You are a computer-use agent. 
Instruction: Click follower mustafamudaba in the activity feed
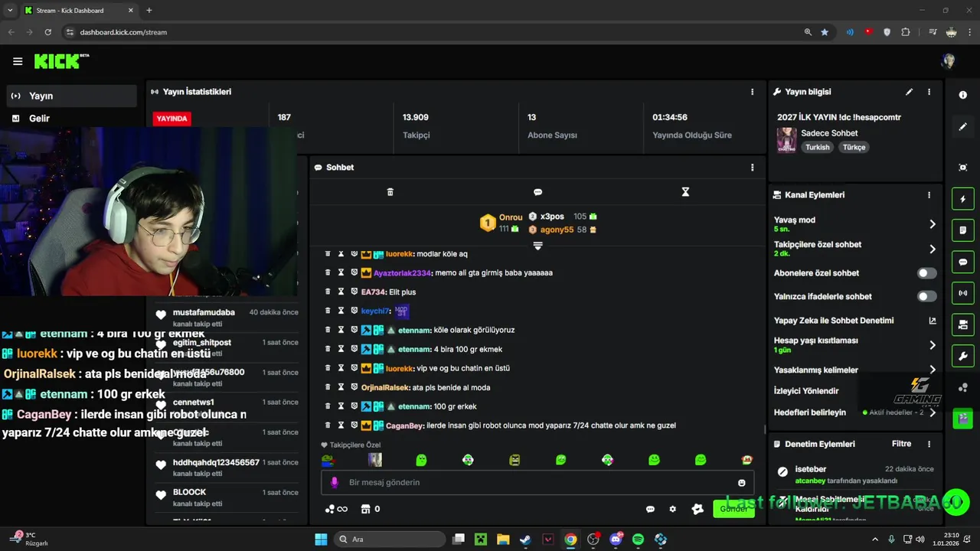tap(204, 312)
